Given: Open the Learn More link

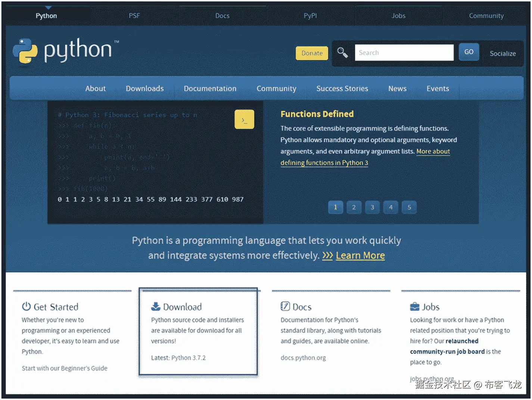Looking at the screenshot, I should click(x=360, y=255).
